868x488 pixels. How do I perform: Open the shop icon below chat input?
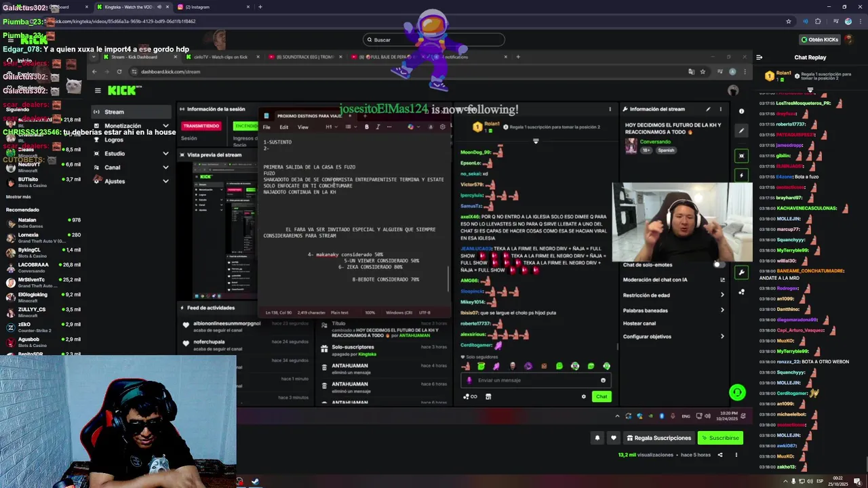488,396
